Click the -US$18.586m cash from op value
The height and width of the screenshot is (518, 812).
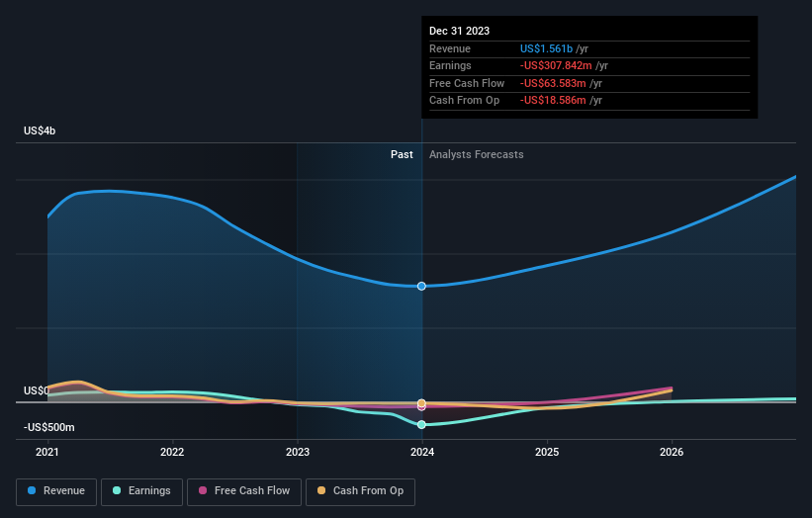pos(553,101)
